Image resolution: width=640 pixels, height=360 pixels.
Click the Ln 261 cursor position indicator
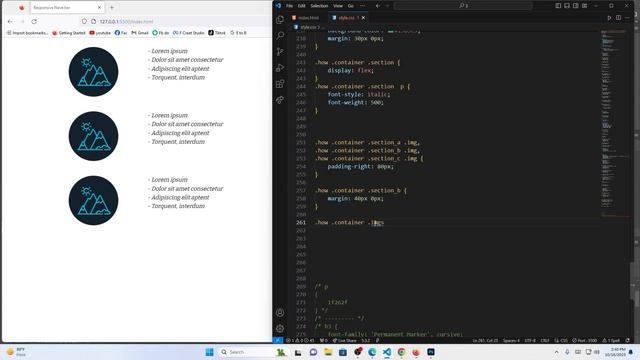[x=484, y=340]
